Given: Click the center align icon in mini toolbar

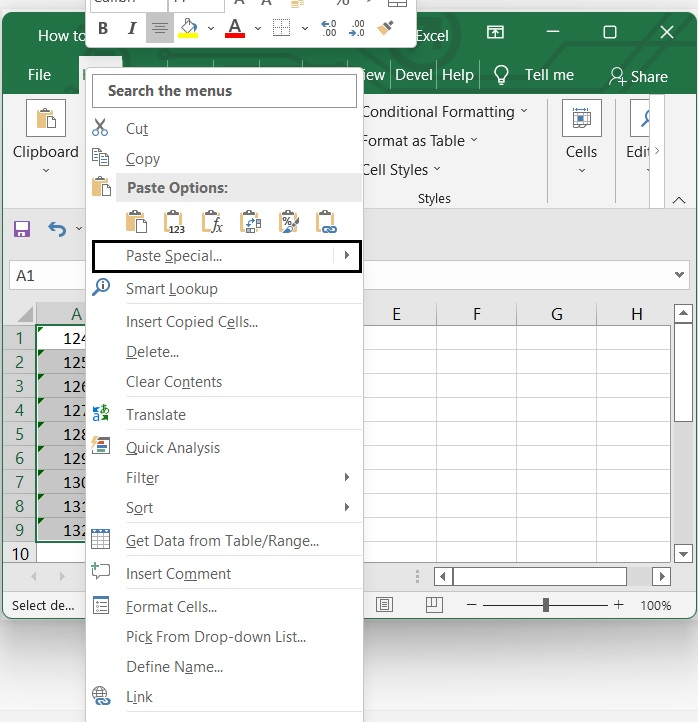Looking at the screenshot, I should coord(160,29).
